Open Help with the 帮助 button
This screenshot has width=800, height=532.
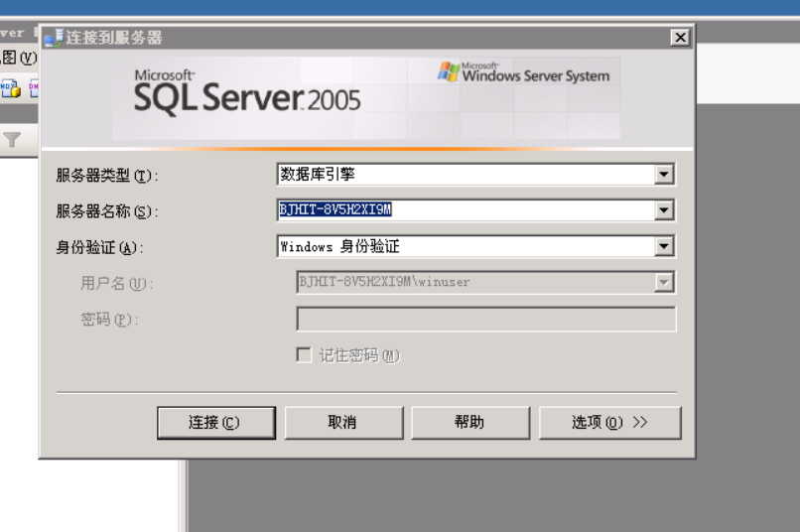pyautogui.click(x=470, y=423)
